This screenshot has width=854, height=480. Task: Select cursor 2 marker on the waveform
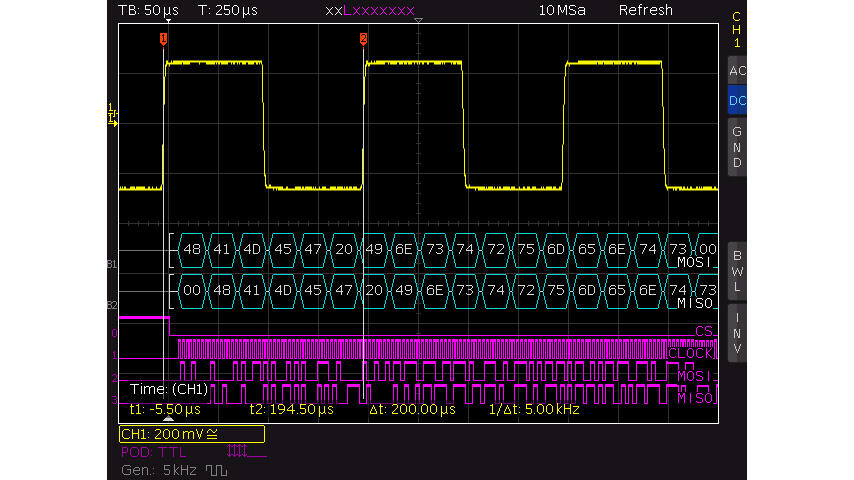[x=363, y=39]
